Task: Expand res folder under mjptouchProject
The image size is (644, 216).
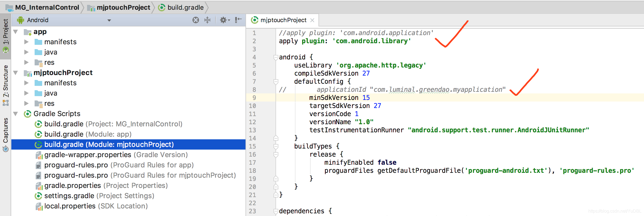Action: [26, 103]
